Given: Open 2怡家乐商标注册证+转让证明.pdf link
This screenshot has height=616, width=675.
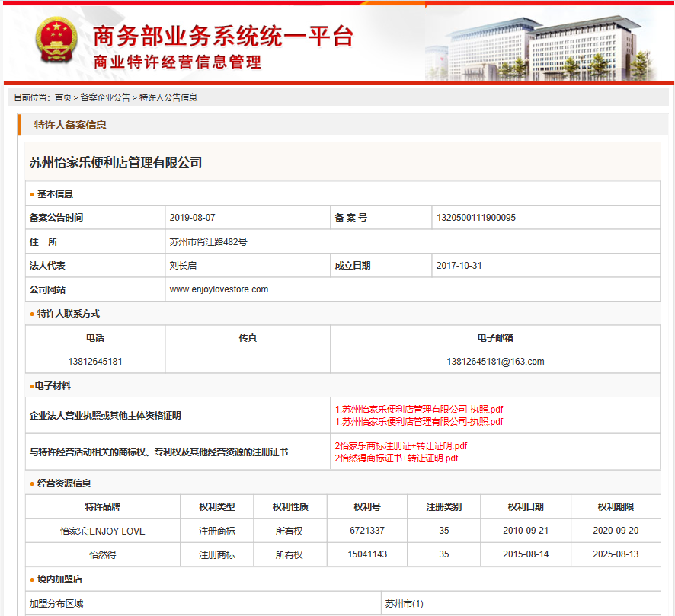Looking at the screenshot, I should 401,445.
